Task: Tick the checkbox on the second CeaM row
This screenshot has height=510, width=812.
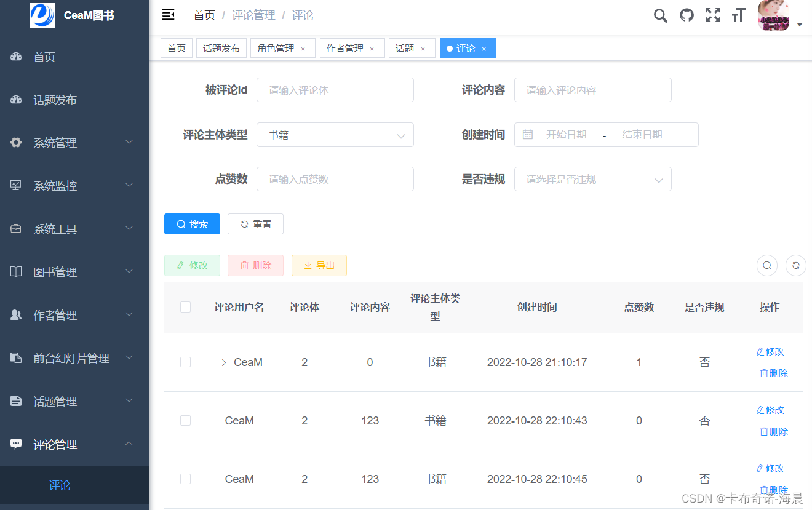Action: (x=185, y=420)
